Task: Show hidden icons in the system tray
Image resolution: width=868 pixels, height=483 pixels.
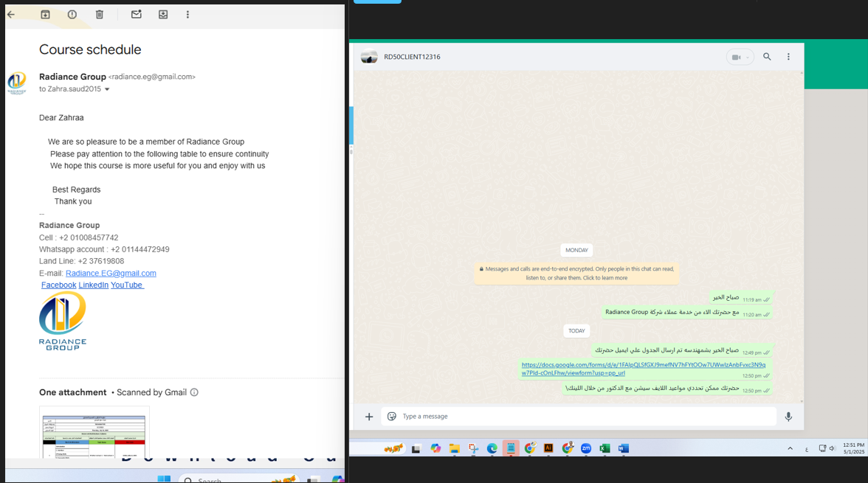Action: (x=790, y=448)
